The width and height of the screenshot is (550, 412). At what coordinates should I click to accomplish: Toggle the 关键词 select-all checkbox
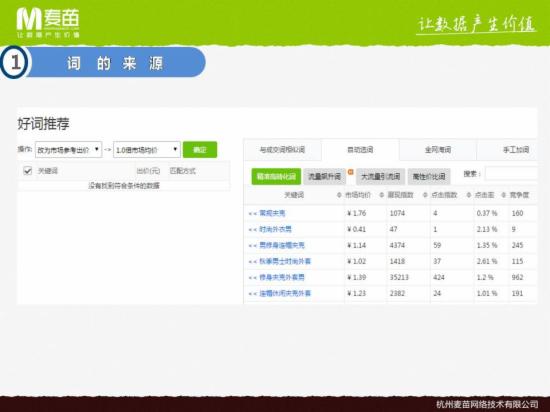(27, 171)
